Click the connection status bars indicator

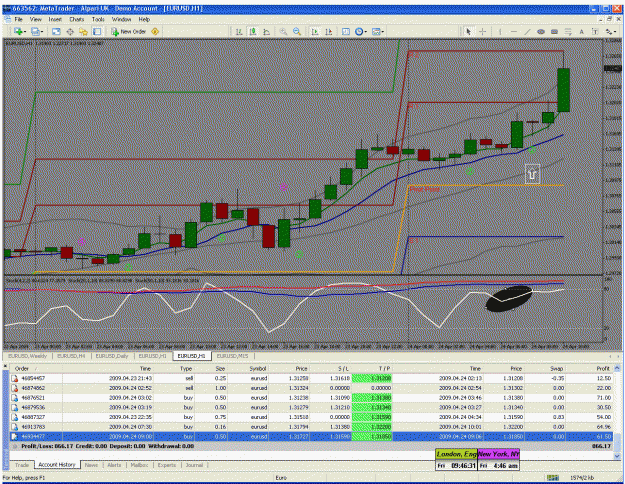tap(552, 478)
